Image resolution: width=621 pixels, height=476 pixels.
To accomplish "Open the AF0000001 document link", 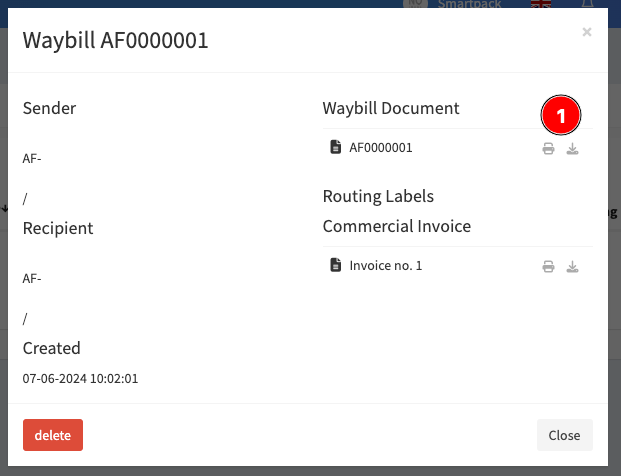I will (381, 148).
